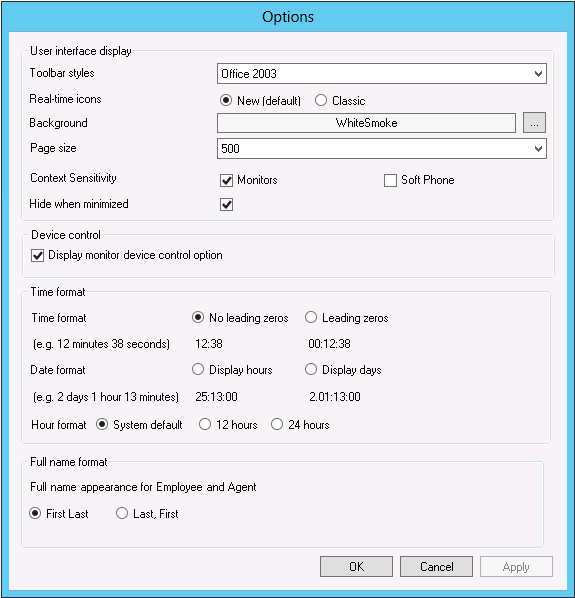Image resolution: width=575 pixels, height=598 pixels.
Task: Open the Toolbar styles dropdown
Action: point(382,74)
